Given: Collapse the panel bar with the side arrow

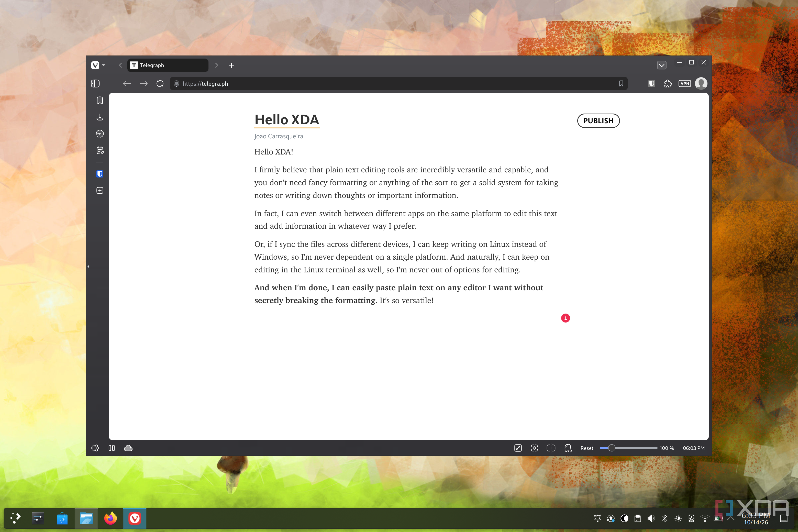Looking at the screenshot, I should 88,266.
